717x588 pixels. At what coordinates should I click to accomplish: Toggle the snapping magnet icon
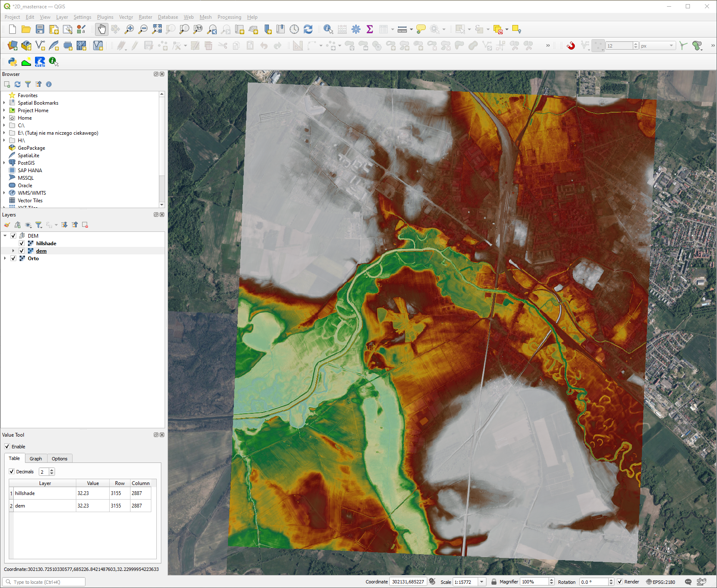[x=571, y=45]
